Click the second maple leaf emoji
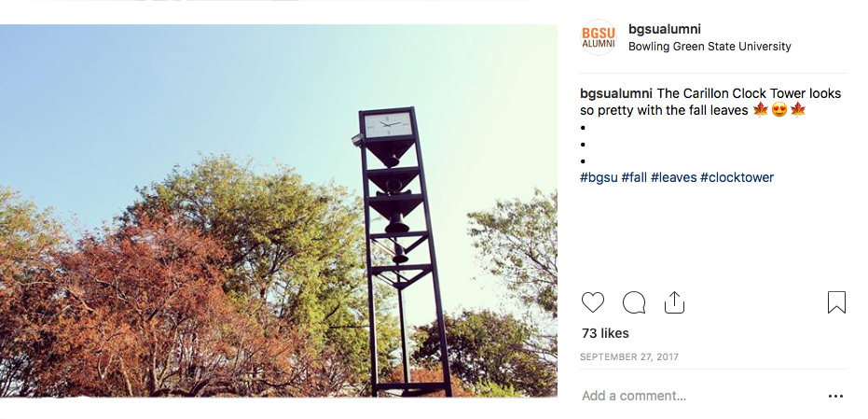Viewport: 868px width, 419px height. tap(798, 110)
